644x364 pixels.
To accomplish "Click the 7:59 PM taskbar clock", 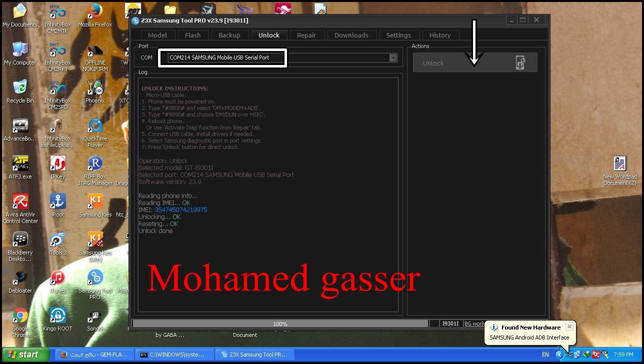I will tap(623, 354).
